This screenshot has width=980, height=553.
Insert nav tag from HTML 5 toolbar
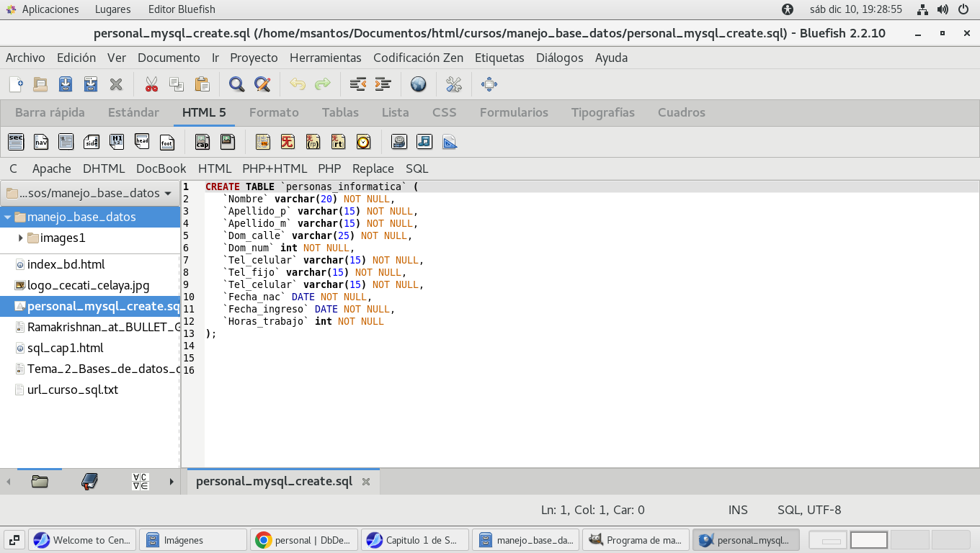click(x=41, y=142)
